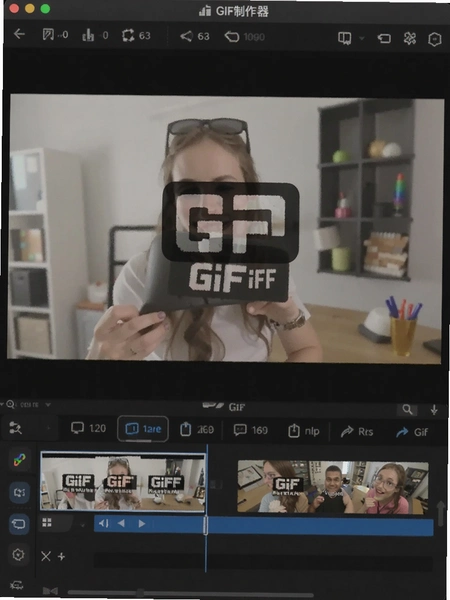This screenshot has height=600, width=450.
Task: Click the share icon labeled 63
Action: coord(186,36)
